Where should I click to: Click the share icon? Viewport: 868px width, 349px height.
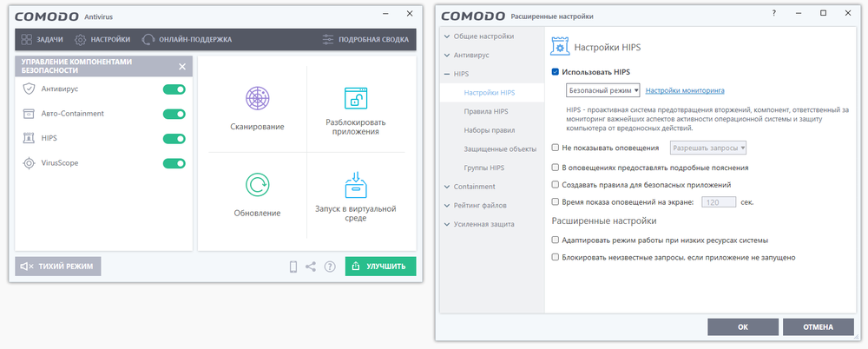point(311,267)
